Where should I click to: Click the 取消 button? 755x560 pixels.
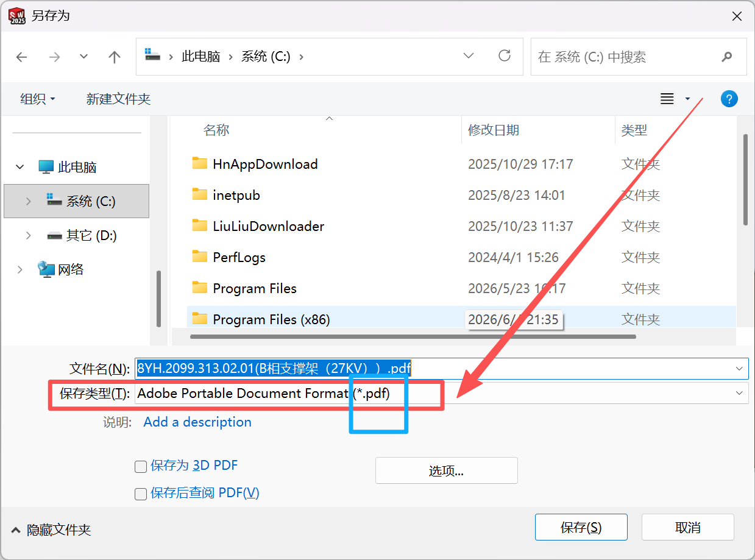[x=688, y=527]
